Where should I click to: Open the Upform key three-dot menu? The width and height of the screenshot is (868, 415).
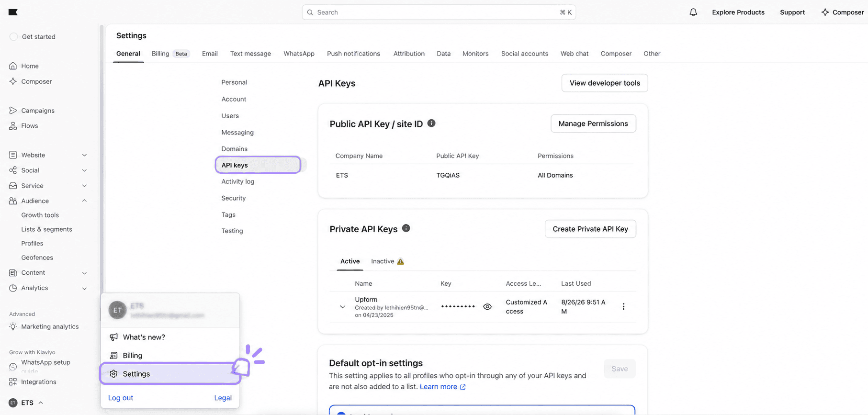point(623,306)
